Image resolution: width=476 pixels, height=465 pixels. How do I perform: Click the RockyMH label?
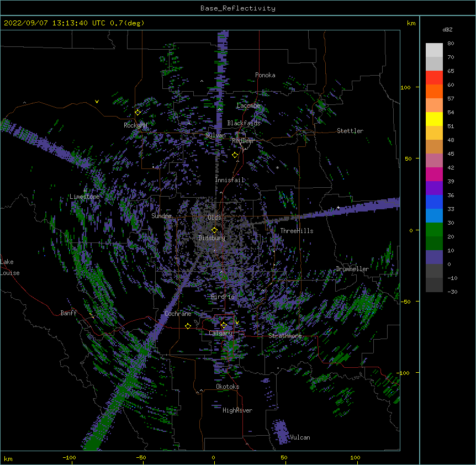pyautogui.click(x=135, y=125)
